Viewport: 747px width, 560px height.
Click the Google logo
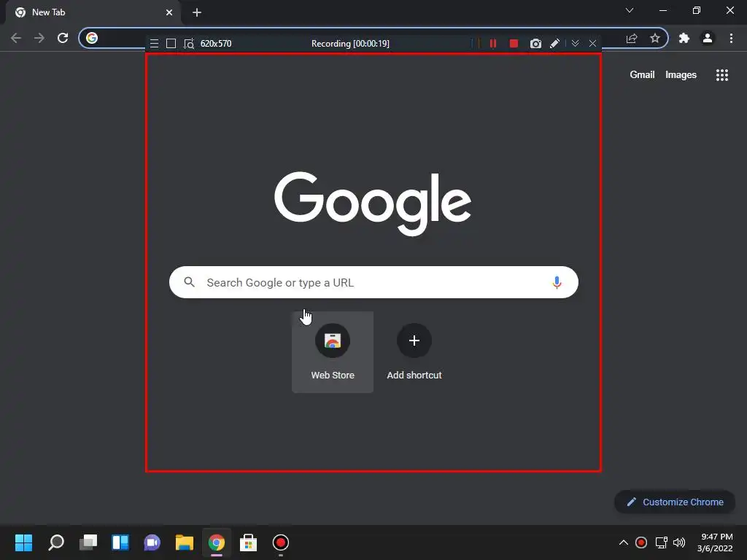(373, 204)
